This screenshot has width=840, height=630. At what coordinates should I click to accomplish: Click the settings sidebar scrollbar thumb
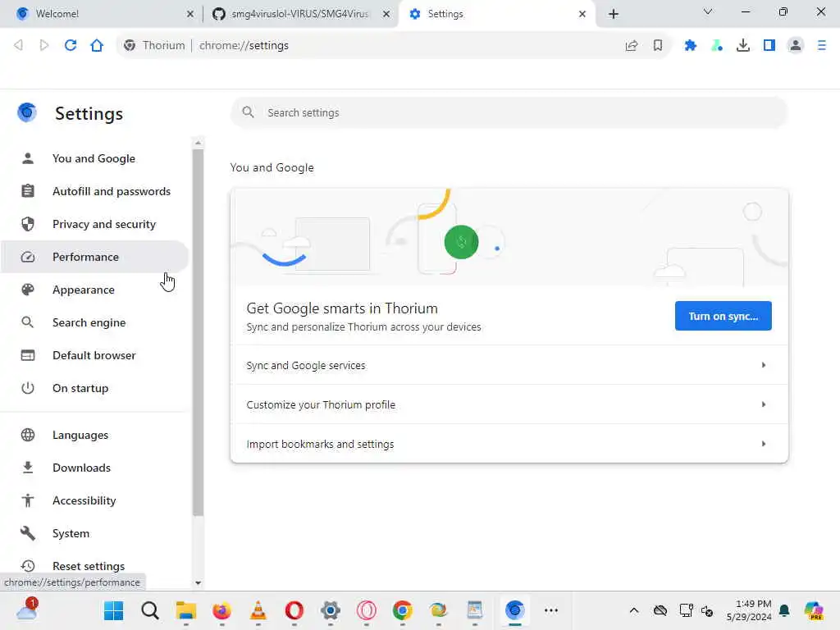pos(199,332)
